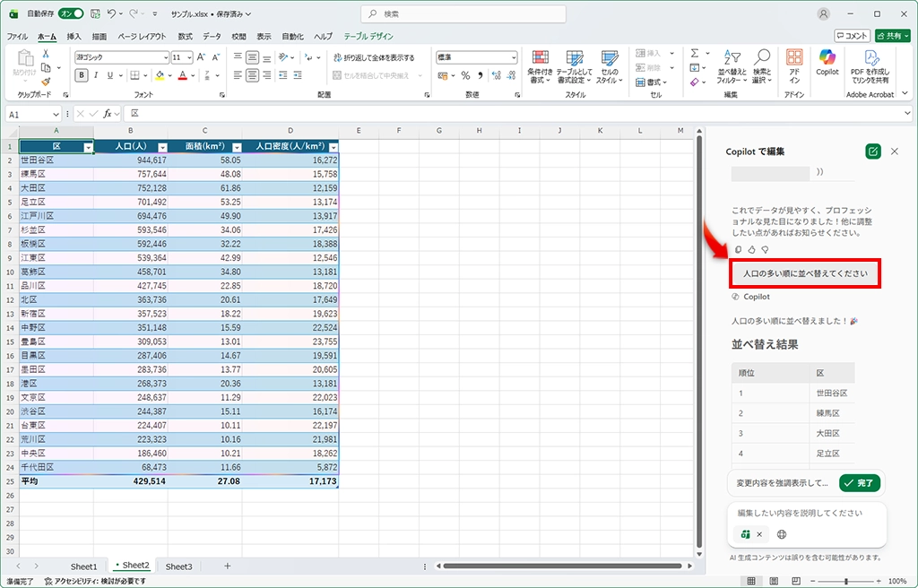
Task: Open the filter dropdown for 人口(人) column
Action: 162,146
